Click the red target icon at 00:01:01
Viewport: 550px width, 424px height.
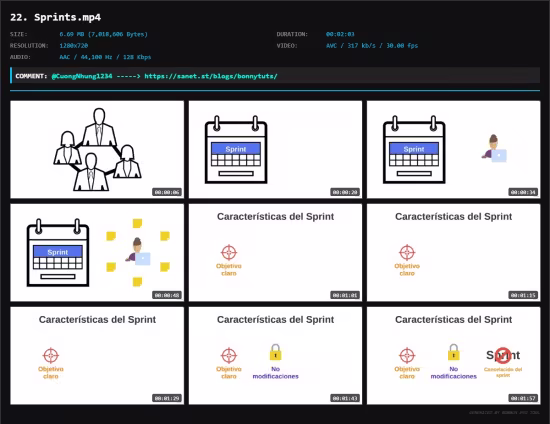click(229, 252)
